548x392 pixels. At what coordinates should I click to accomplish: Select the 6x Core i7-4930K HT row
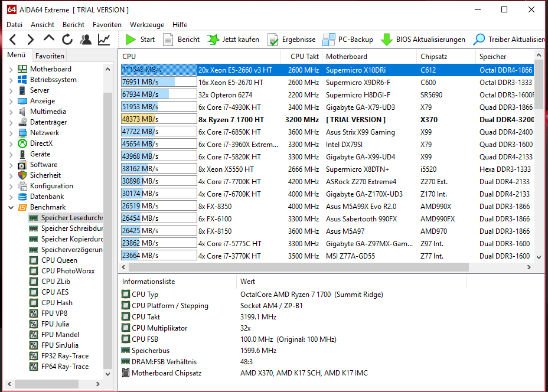pyautogui.click(x=328, y=107)
